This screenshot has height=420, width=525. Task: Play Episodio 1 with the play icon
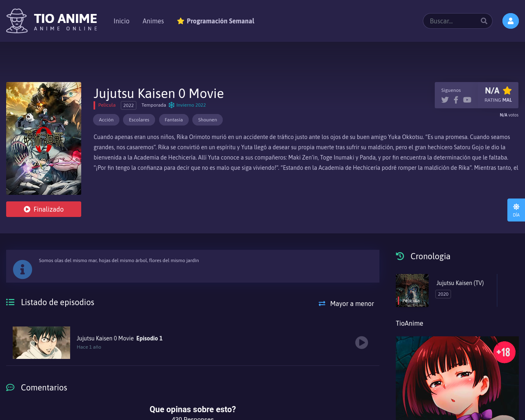tap(361, 342)
